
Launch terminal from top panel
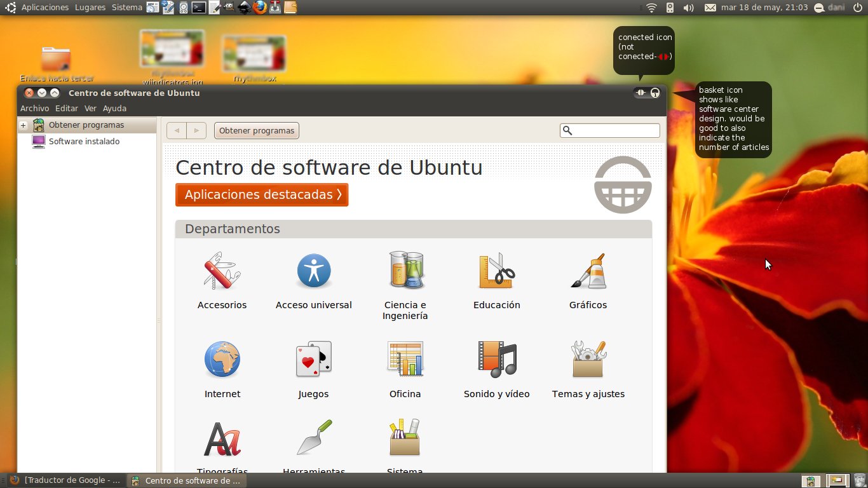[x=199, y=8]
